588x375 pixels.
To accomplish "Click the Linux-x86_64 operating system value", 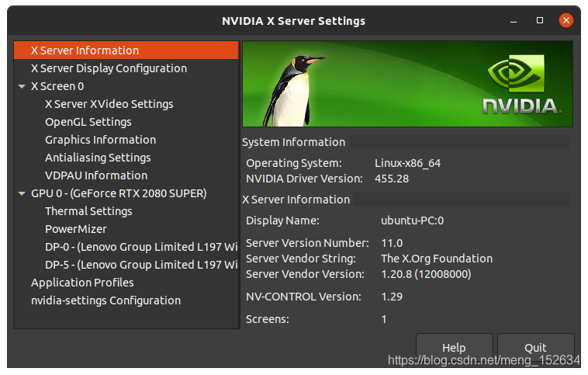I will point(407,163).
